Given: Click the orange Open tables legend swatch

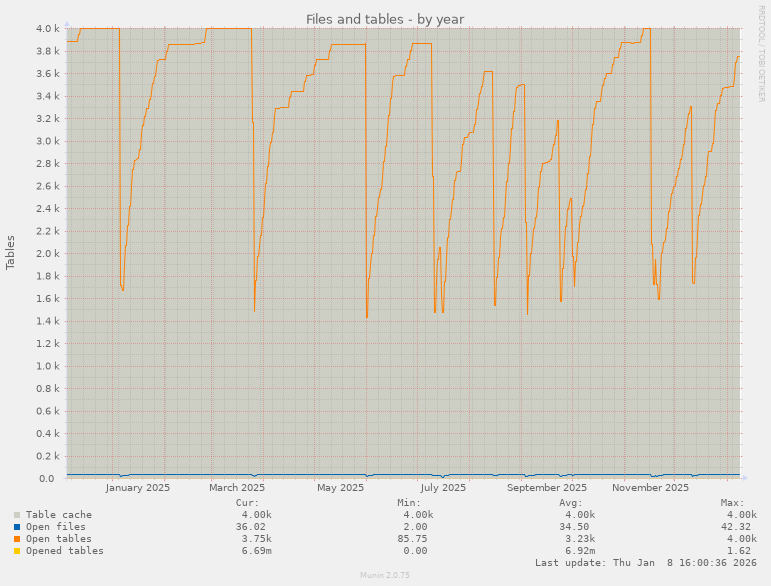Looking at the screenshot, I should (17, 538).
